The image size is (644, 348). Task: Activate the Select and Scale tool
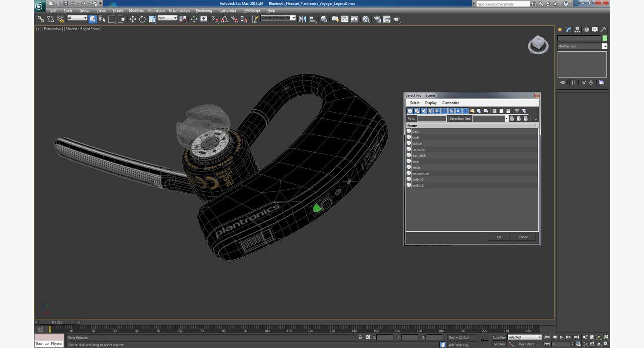(152, 19)
